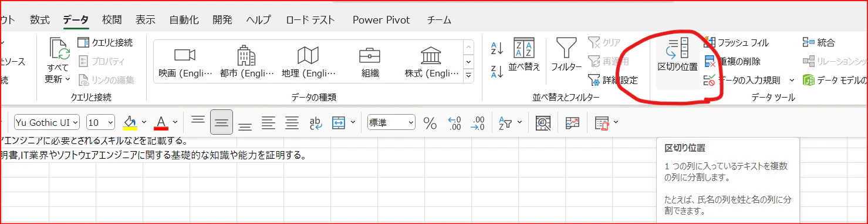Open the ロード テスト tab
868x224 pixels.
pyautogui.click(x=310, y=19)
